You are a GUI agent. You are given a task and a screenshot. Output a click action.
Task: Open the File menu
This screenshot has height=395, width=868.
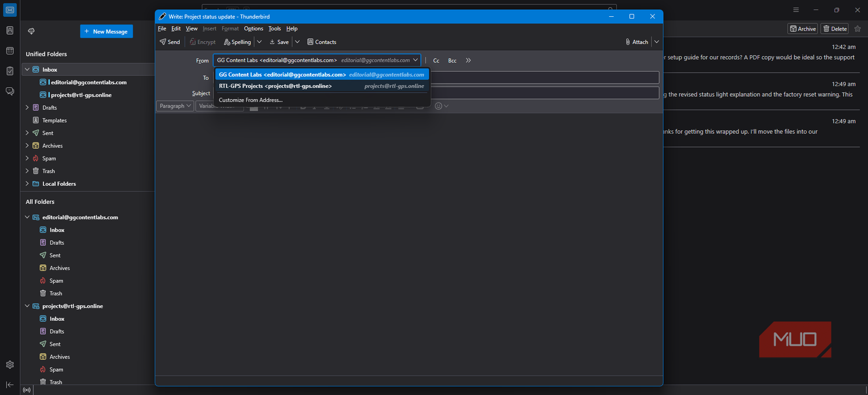(162, 28)
